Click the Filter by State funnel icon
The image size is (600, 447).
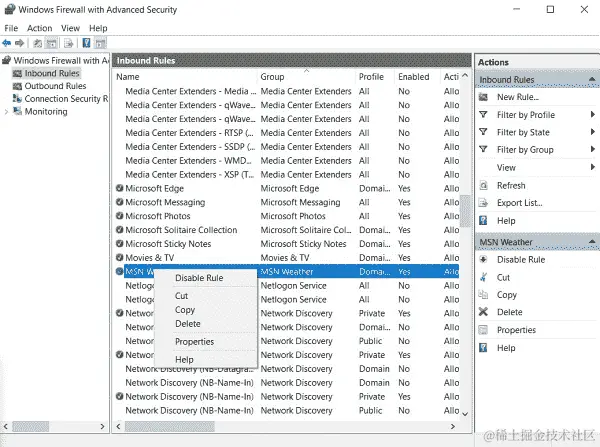point(483,132)
